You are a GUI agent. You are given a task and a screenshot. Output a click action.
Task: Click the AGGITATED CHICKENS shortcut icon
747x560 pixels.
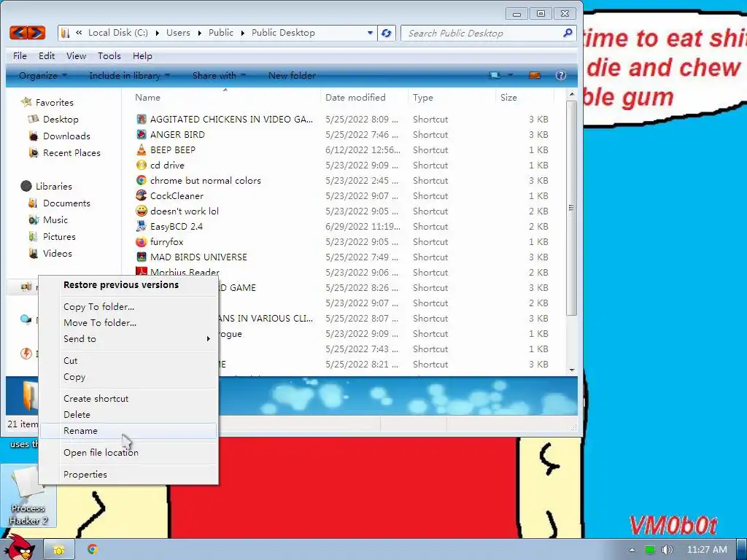pos(141,119)
